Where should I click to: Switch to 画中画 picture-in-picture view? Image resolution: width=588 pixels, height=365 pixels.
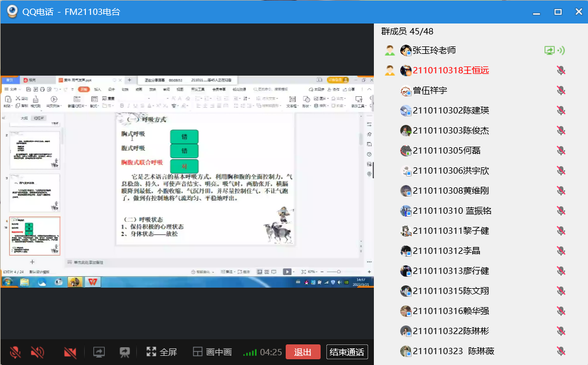click(212, 352)
